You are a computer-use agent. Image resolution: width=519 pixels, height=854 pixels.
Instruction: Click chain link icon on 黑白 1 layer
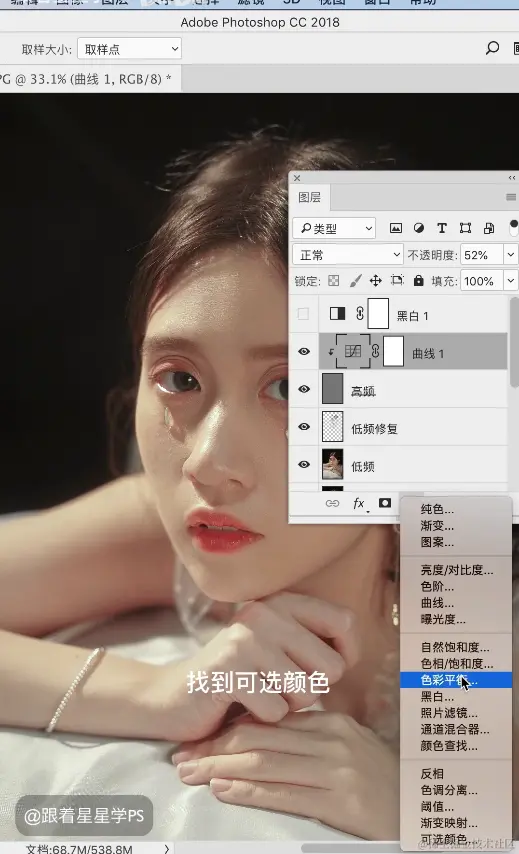tap(360, 314)
